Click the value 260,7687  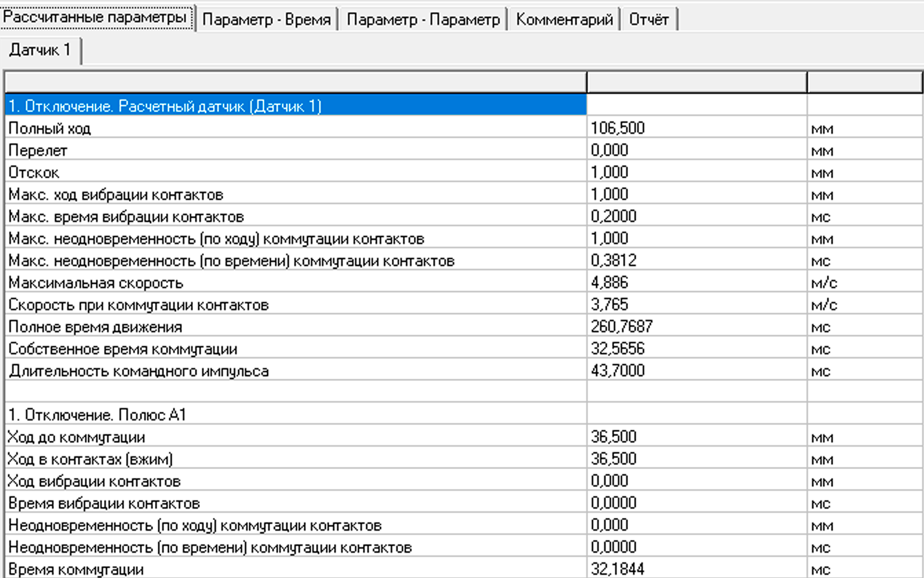pos(622,326)
